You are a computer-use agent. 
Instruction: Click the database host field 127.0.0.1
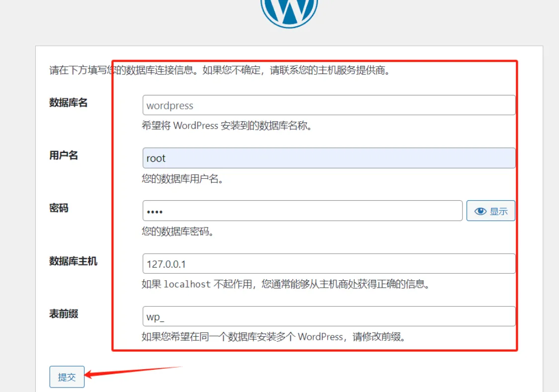pyautogui.click(x=329, y=264)
